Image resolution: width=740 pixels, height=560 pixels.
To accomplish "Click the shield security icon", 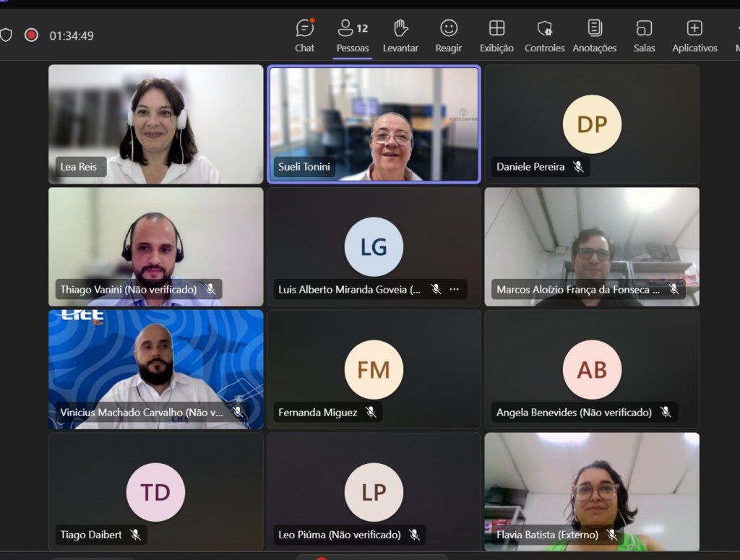I will click(7, 35).
